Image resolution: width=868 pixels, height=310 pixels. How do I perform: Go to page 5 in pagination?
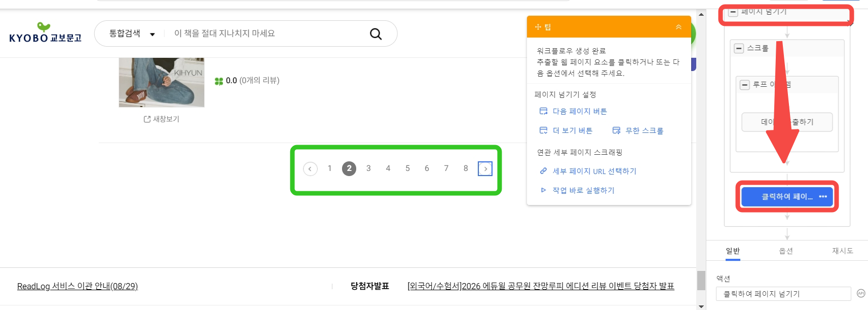point(407,168)
